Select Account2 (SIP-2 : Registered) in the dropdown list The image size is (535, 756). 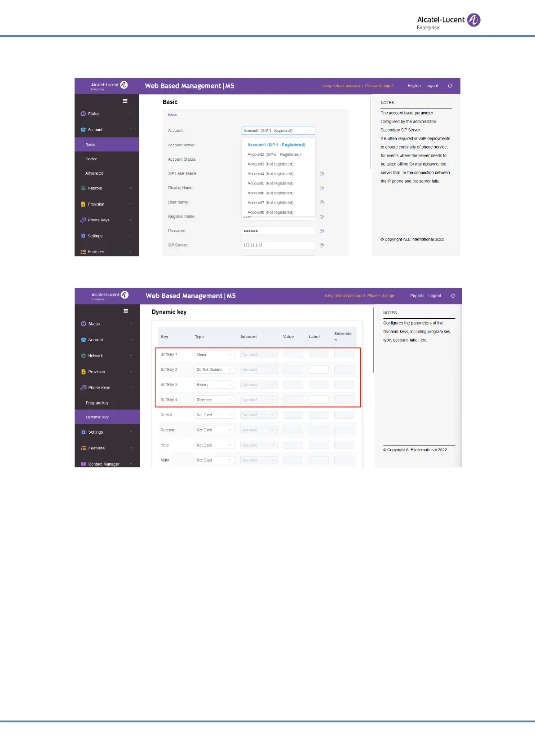click(x=279, y=154)
